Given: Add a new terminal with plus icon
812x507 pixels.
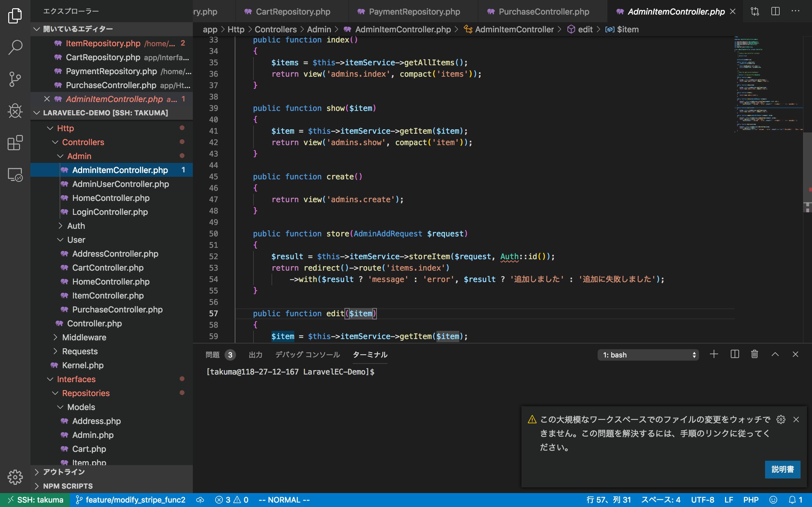Looking at the screenshot, I should click(714, 355).
